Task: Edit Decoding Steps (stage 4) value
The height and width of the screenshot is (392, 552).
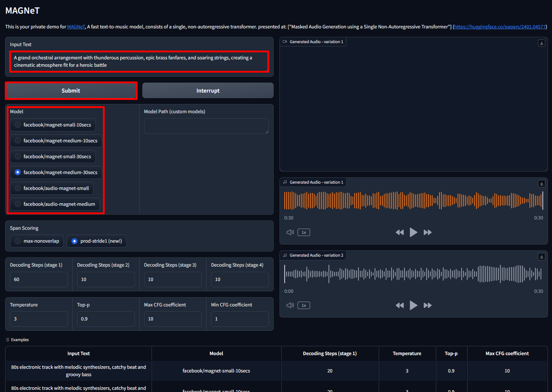Action: [240, 280]
